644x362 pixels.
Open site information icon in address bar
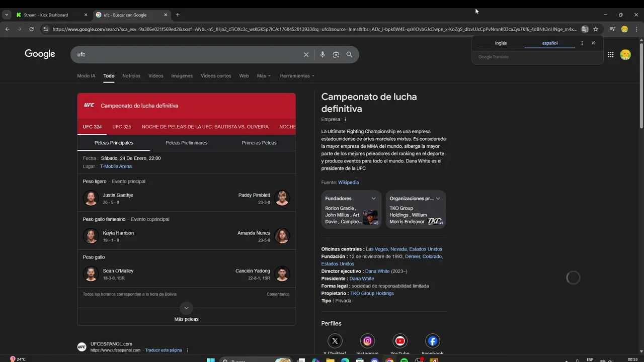coord(46,29)
